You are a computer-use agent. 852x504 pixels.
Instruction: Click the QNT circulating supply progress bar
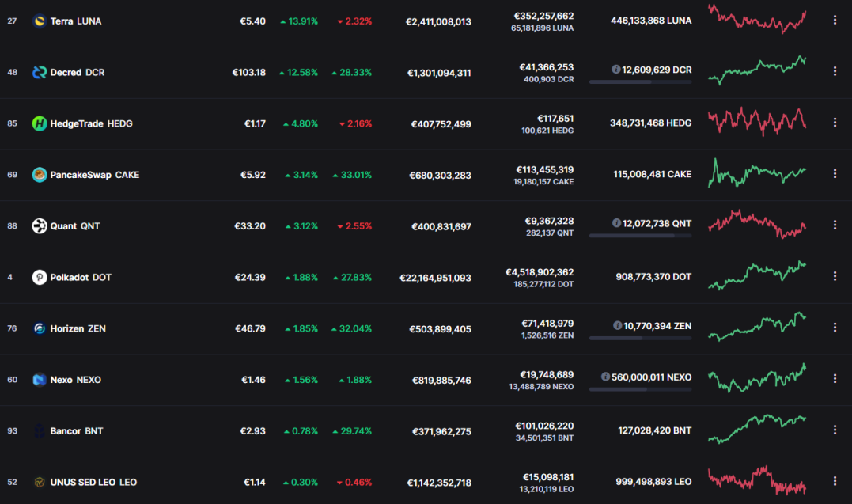tap(640, 236)
